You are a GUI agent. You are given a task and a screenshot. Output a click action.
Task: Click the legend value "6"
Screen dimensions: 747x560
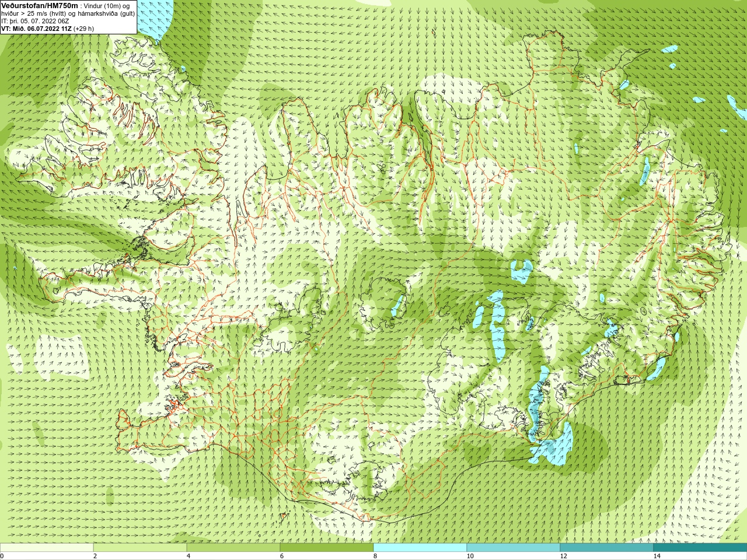pos(282,556)
